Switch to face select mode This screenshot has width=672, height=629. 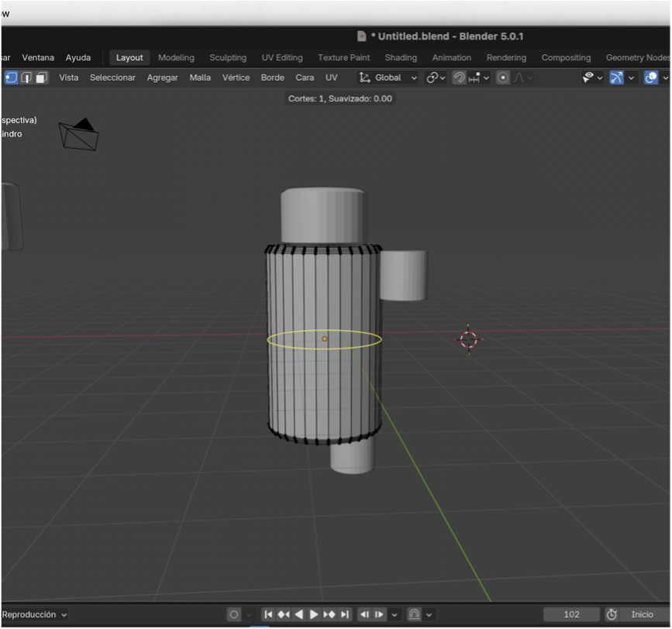41,77
